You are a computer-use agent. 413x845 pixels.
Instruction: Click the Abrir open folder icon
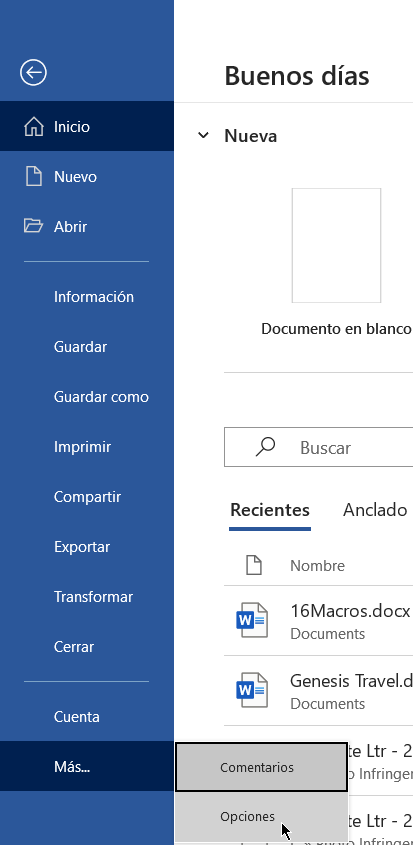pyautogui.click(x=33, y=226)
